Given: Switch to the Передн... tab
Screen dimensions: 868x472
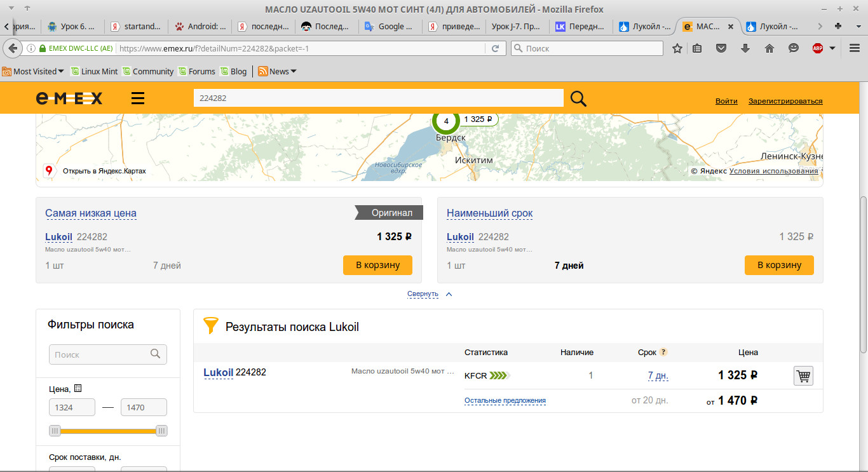Looking at the screenshot, I should tap(581, 27).
